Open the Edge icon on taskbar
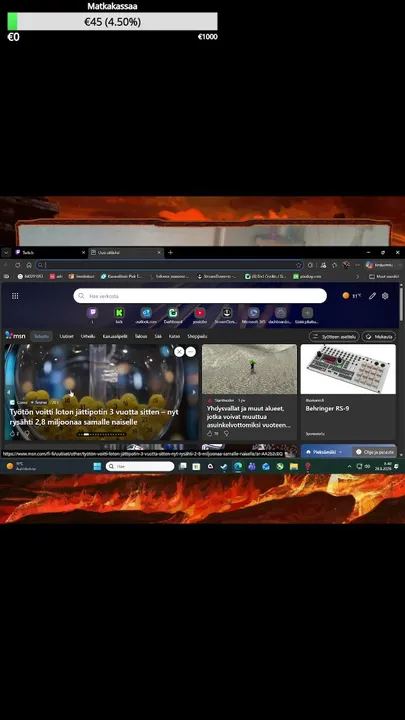 [238, 467]
